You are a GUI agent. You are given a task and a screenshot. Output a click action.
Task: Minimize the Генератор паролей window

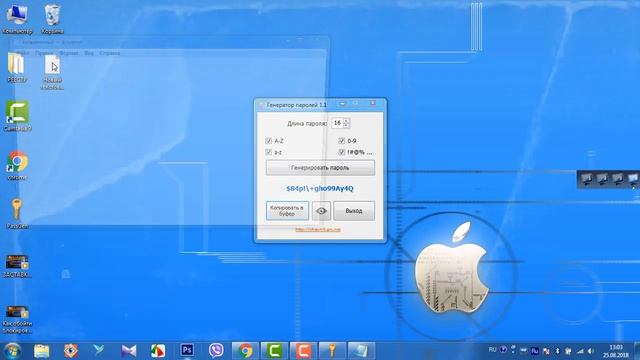coord(342,104)
